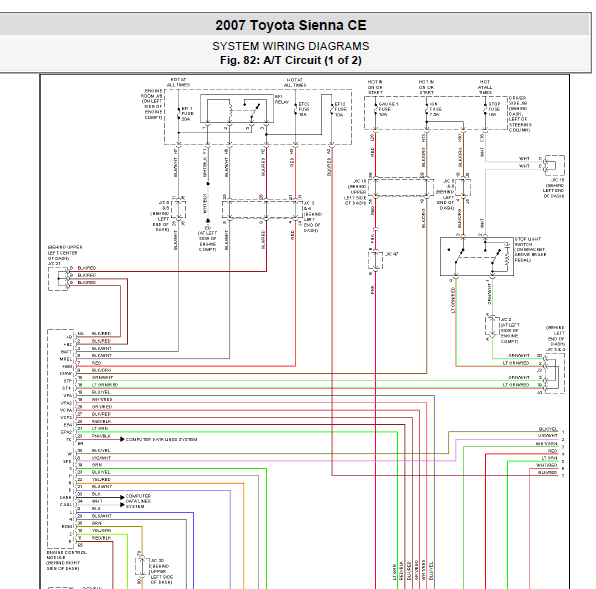Click the "Fig. 82: A/T Circuit (1 of 2)" caption
This screenshot has width=596, height=589.
pyautogui.click(x=291, y=60)
